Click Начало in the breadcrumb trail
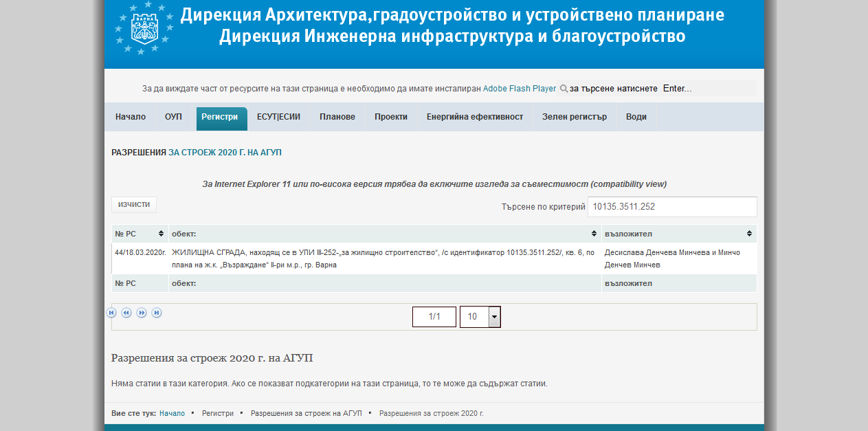 [x=172, y=413]
